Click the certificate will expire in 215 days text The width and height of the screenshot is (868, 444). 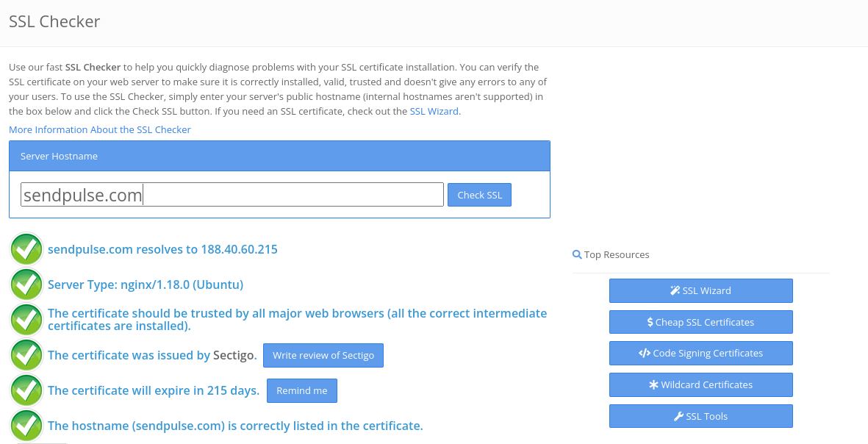pyautogui.click(x=154, y=390)
